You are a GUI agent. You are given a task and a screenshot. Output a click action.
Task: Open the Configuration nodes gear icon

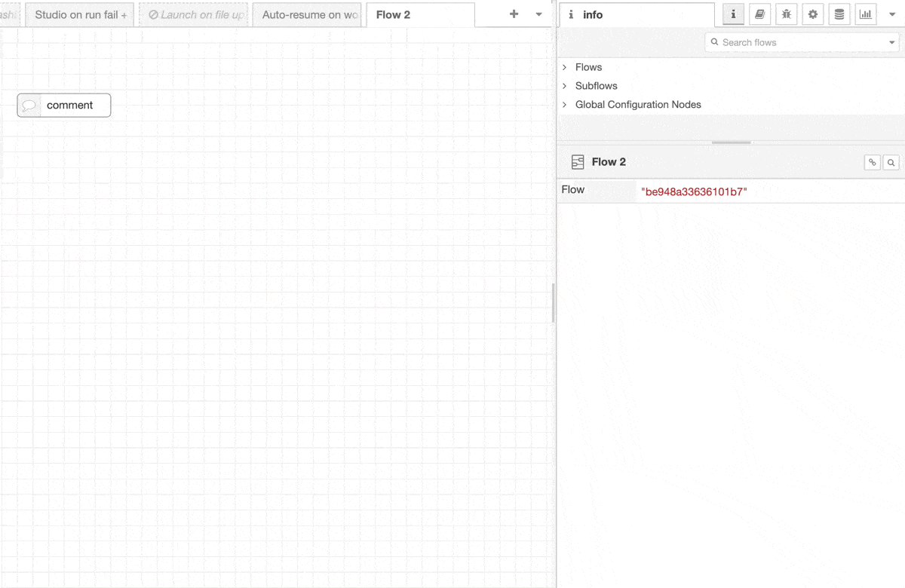[x=813, y=14]
